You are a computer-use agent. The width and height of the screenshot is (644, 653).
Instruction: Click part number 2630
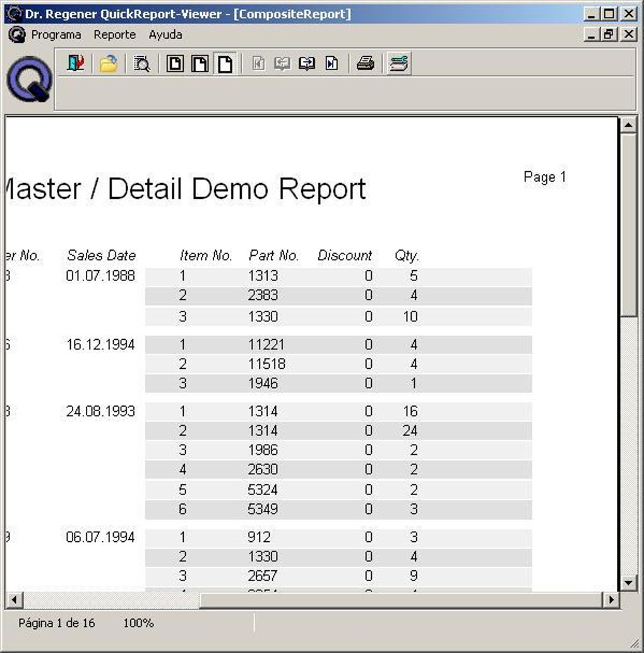pos(263,469)
